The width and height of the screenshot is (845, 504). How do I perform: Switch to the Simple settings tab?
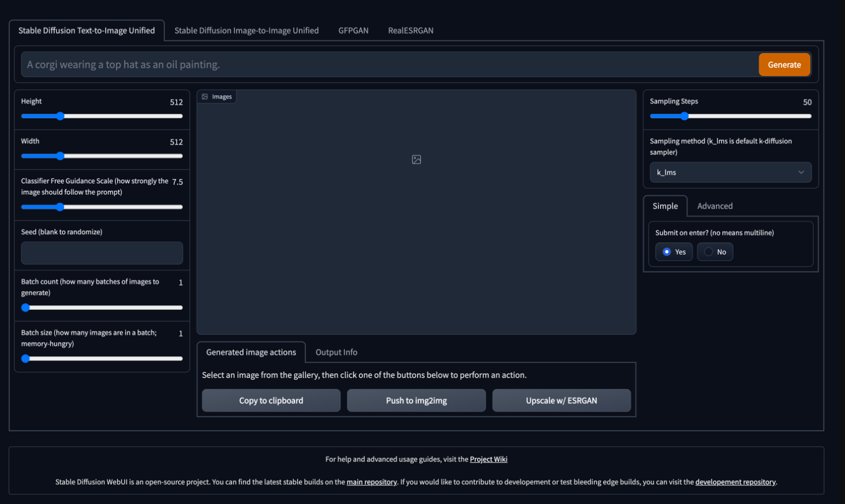tap(665, 206)
